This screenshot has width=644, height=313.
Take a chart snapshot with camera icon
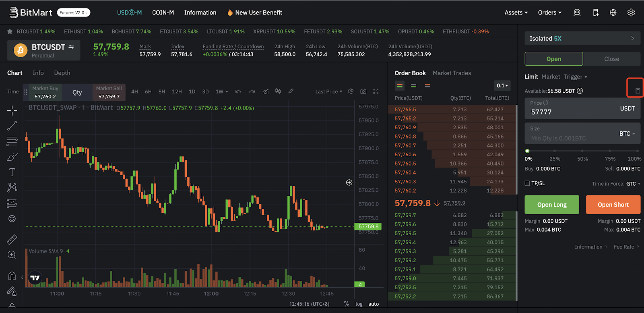tap(363, 91)
